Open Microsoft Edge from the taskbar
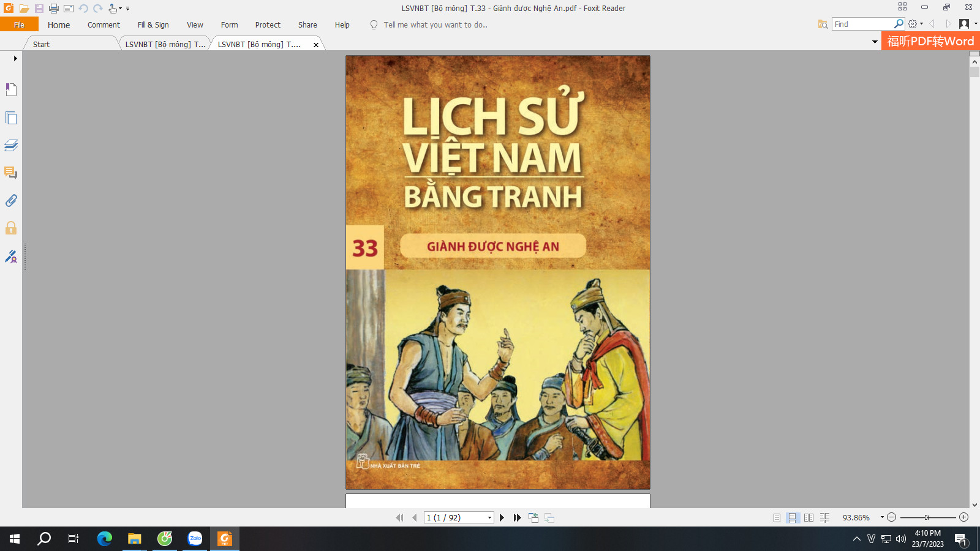Viewport: 980px width, 551px height. click(x=105, y=539)
